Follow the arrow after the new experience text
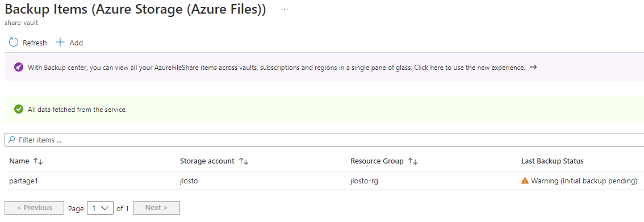 (x=533, y=68)
